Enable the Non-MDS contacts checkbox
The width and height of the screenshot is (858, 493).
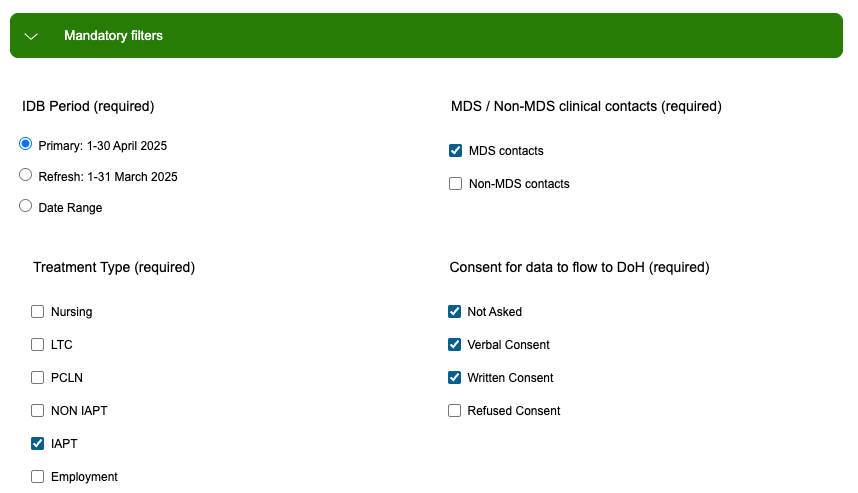(456, 184)
